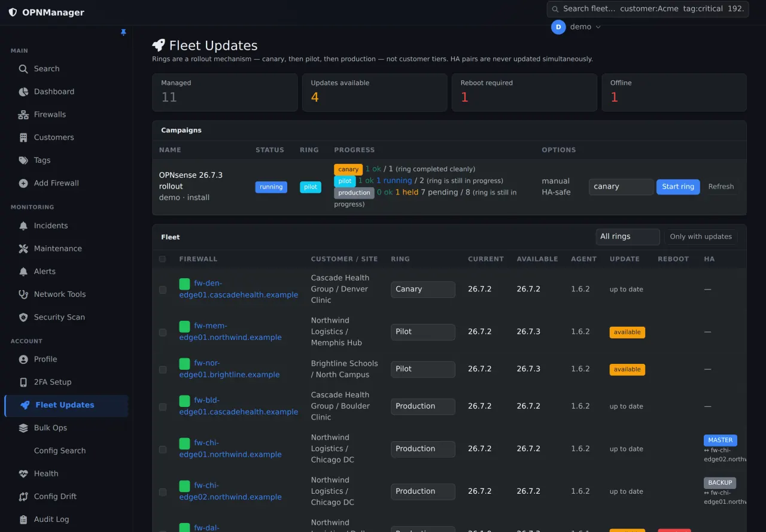The height and width of the screenshot is (532, 766).
Task: Open fw-chi-edge02.northwind.example link
Action: (x=230, y=491)
